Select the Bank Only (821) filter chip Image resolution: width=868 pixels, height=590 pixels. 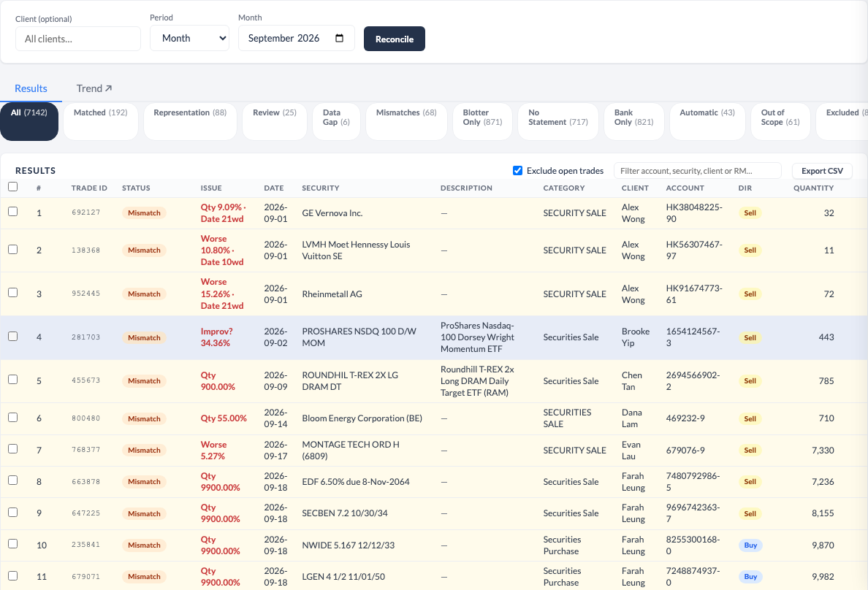pos(634,121)
